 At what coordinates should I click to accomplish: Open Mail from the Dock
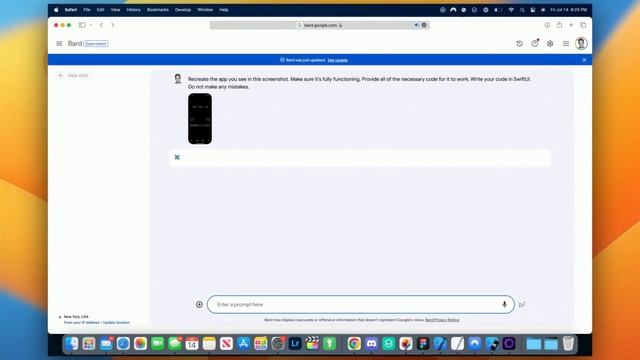click(x=106, y=344)
